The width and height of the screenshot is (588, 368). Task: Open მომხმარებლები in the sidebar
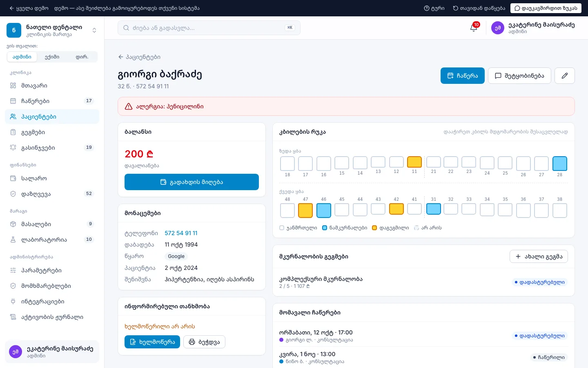tap(52, 286)
